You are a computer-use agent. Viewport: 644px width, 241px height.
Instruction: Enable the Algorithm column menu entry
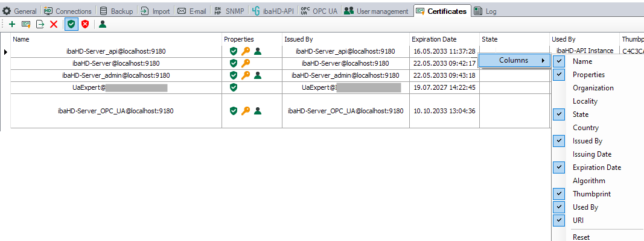pyautogui.click(x=589, y=181)
